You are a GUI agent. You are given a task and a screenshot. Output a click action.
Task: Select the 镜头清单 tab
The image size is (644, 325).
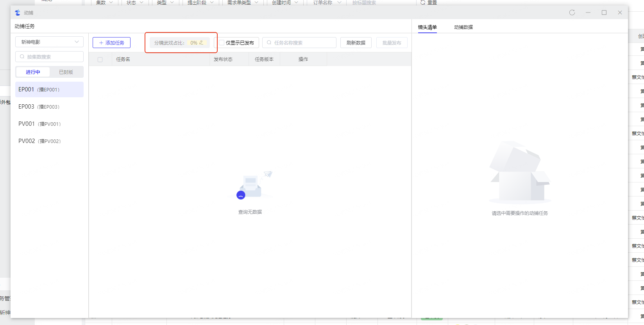pos(427,27)
